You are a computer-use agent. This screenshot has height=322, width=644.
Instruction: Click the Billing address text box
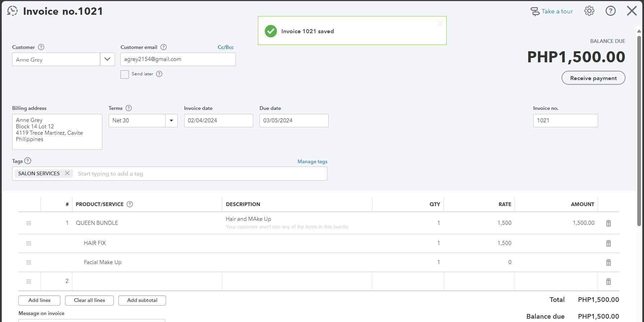57,132
